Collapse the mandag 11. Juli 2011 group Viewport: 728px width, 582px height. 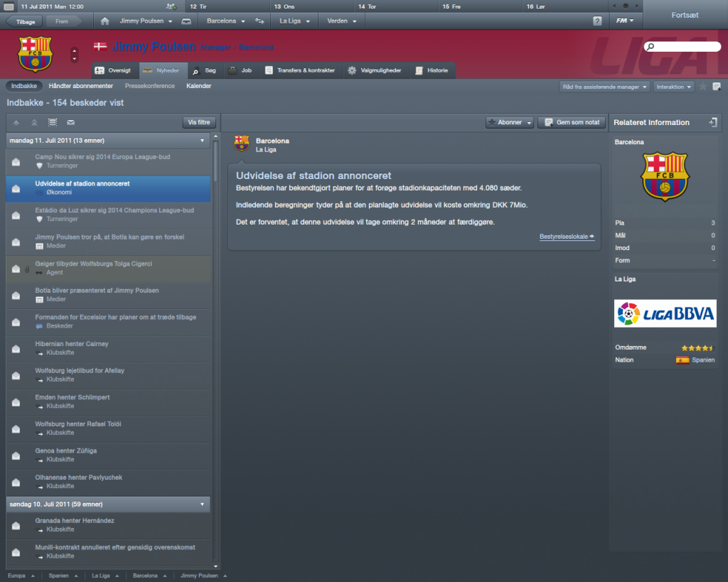202,141
